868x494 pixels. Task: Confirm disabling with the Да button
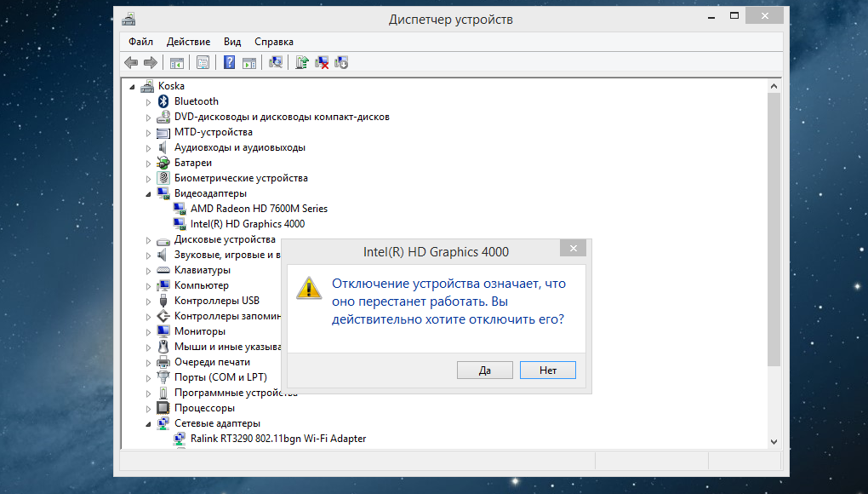[484, 370]
